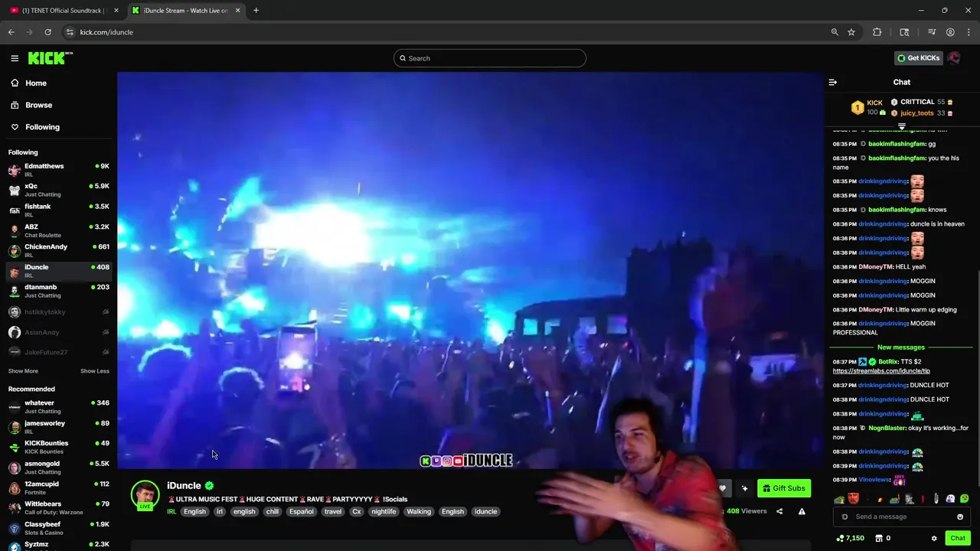Open the chat identity icon in message box
Screen dimensions: 980x551
click(844, 517)
